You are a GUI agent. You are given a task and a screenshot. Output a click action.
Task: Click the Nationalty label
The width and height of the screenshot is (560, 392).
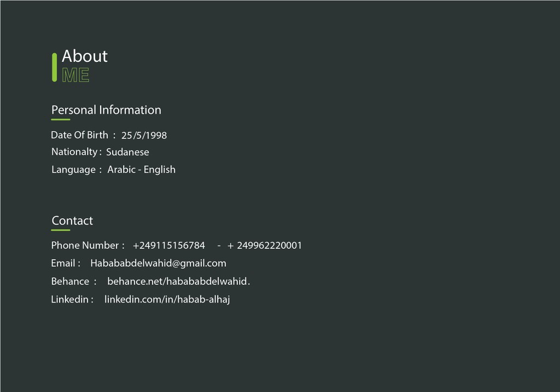click(74, 152)
